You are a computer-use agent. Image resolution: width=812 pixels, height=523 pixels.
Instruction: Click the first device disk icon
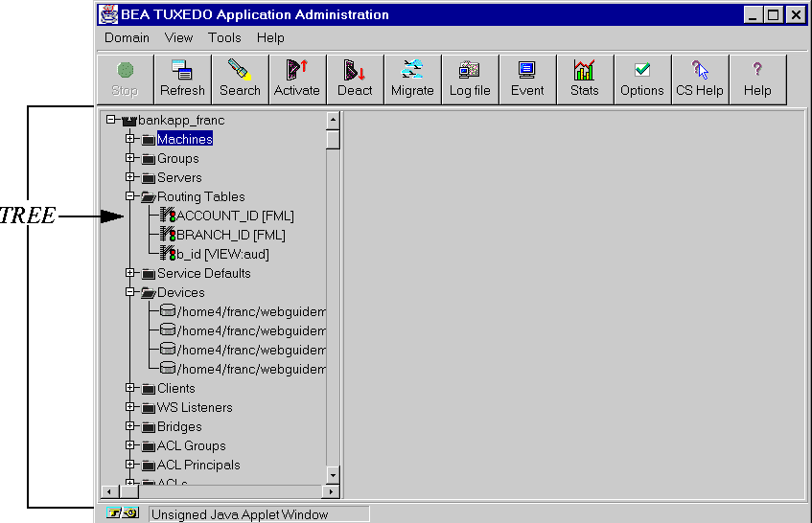click(x=168, y=310)
